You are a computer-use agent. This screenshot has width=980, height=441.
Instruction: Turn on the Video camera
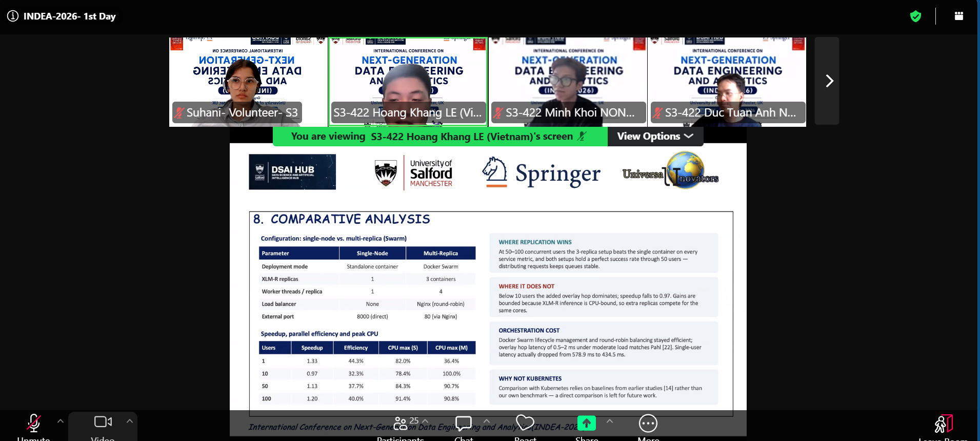[x=103, y=422]
